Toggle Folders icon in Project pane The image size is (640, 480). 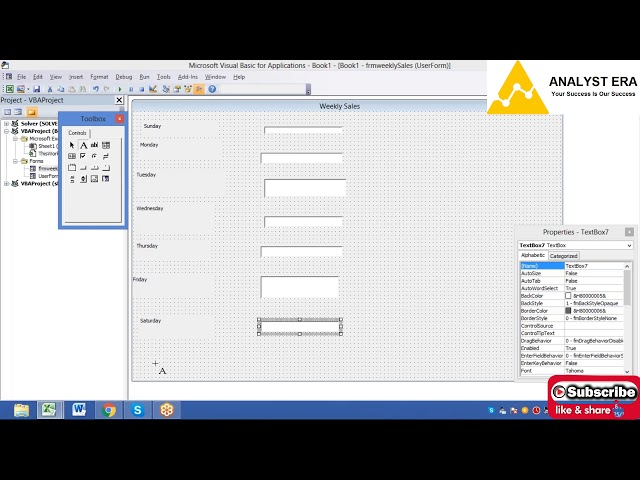pos(31,112)
